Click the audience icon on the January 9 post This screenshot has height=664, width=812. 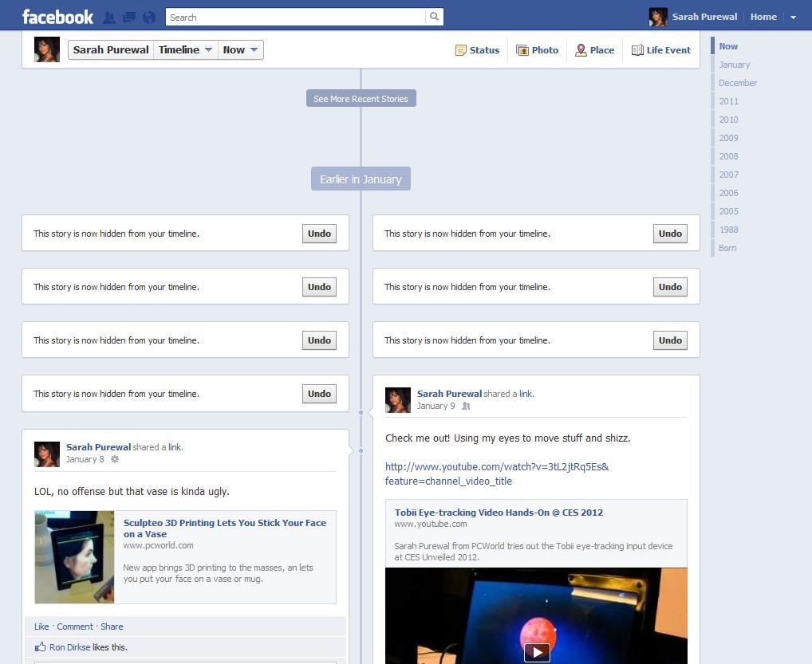click(466, 406)
